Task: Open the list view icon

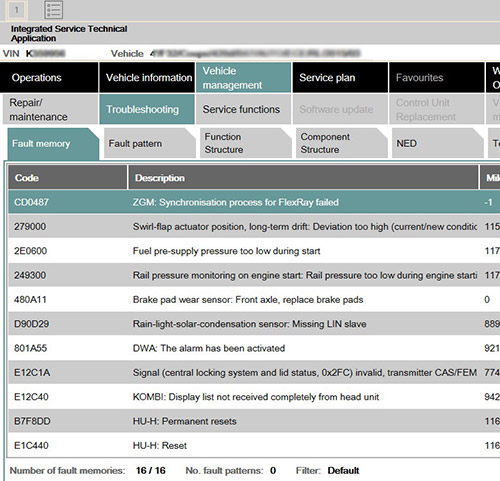Action: [x=53, y=10]
